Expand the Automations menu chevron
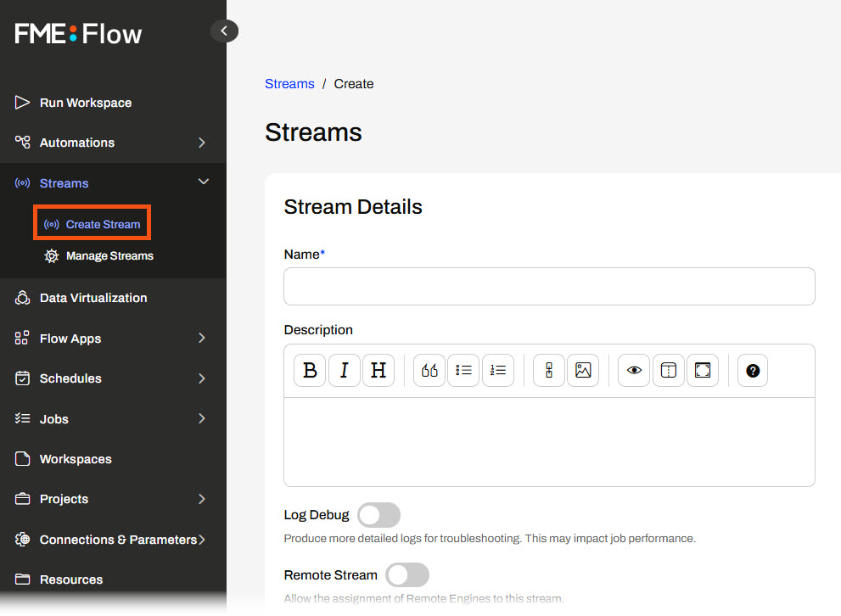 click(202, 143)
